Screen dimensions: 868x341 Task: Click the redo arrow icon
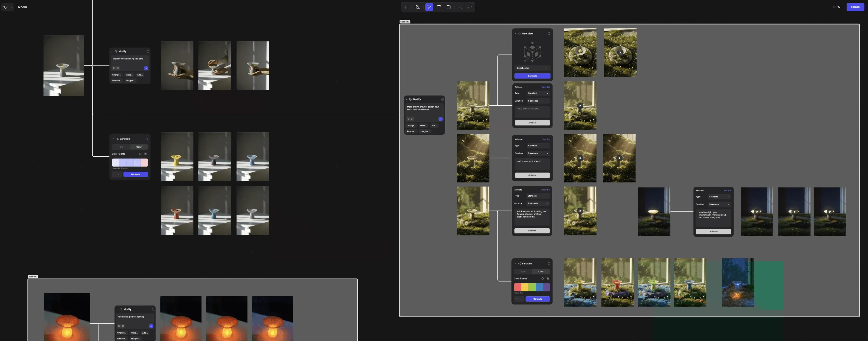click(470, 7)
